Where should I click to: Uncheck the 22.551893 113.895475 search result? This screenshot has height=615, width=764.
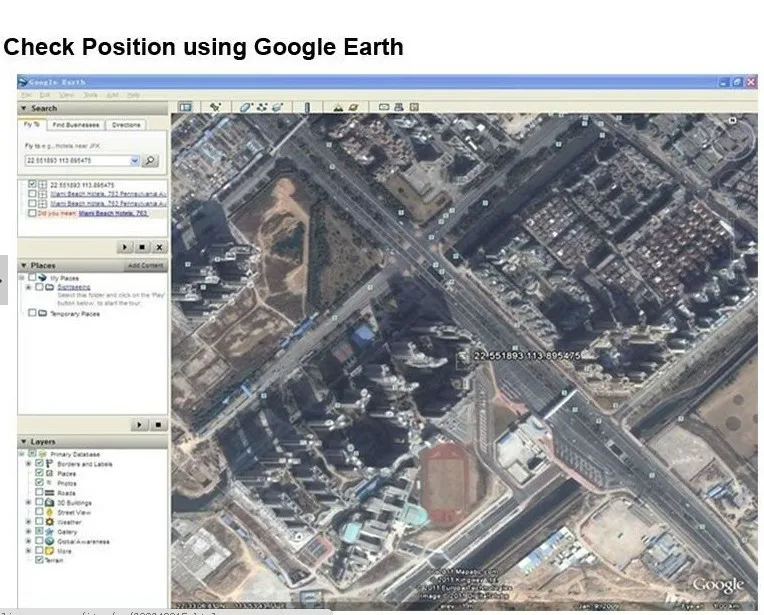(32, 184)
